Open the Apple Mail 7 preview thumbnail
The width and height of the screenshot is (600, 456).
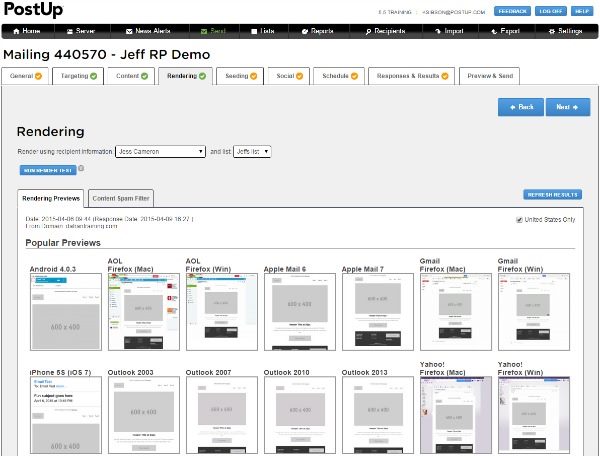(378, 312)
